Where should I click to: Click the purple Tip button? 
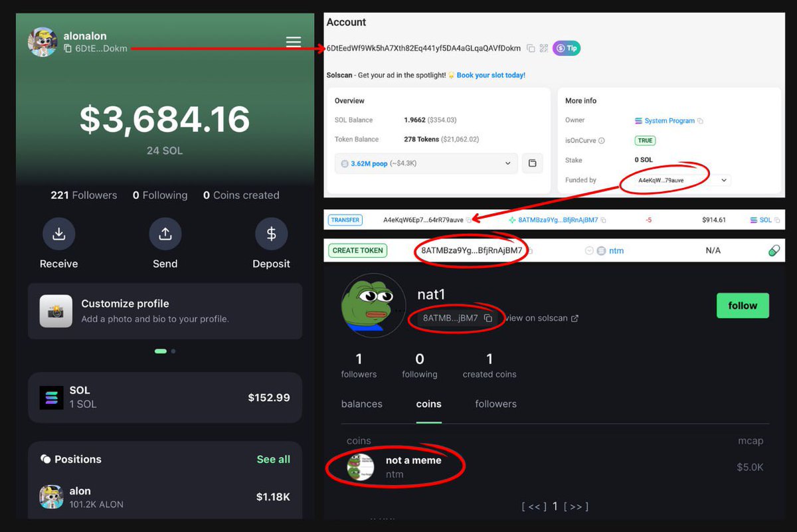click(x=566, y=48)
